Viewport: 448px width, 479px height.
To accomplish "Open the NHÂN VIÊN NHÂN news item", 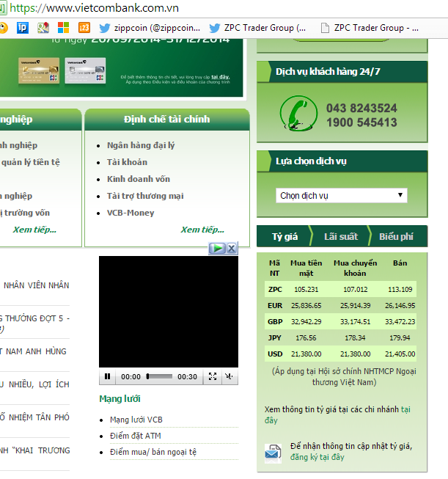I will 36,285.
